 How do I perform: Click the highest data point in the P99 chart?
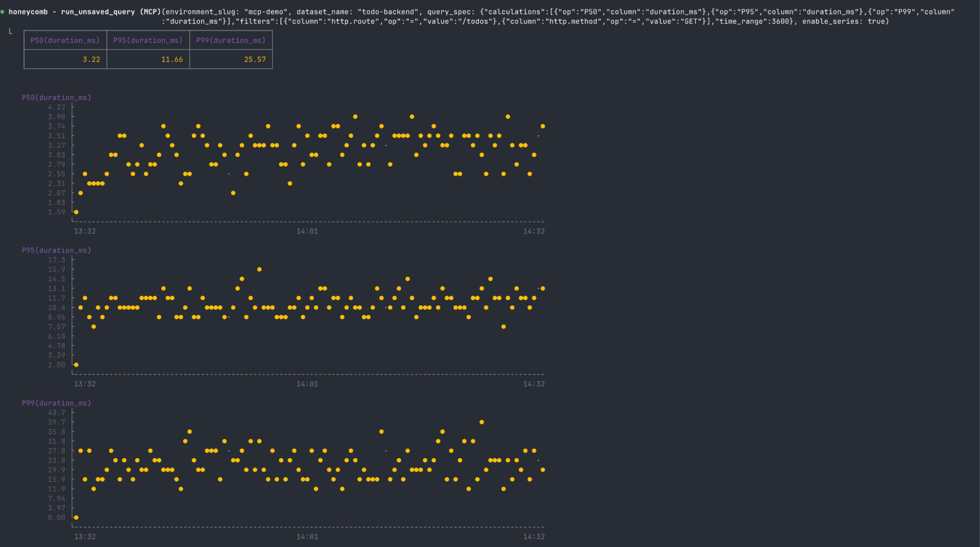point(481,422)
